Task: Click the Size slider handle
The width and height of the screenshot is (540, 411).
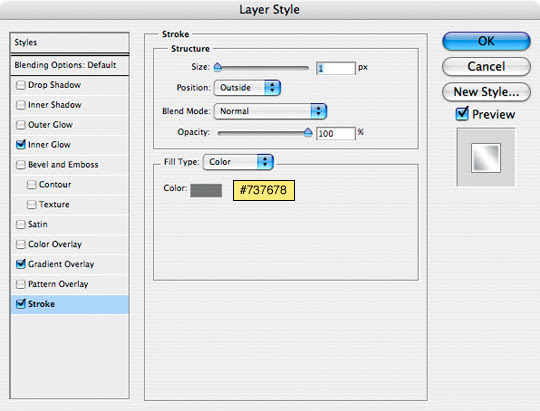Action: [218, 67]
